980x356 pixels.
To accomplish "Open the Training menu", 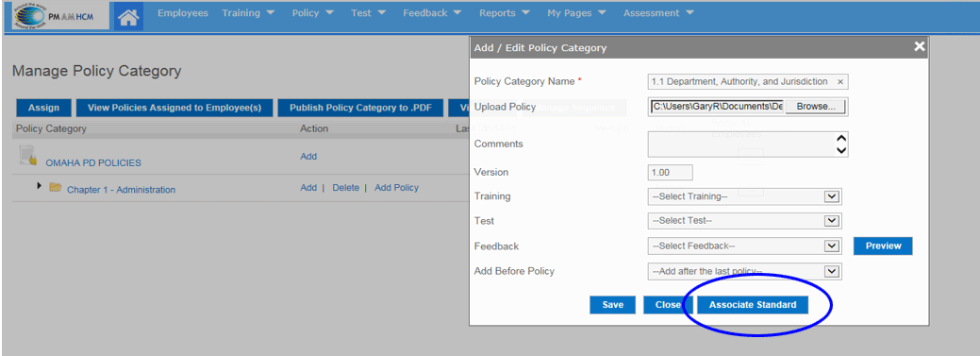I will coord(248,13).
